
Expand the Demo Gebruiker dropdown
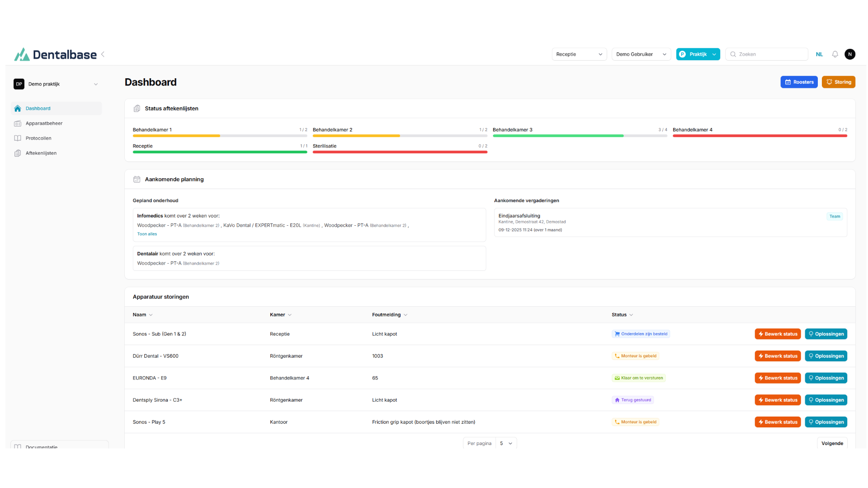[x=641, y=54]
